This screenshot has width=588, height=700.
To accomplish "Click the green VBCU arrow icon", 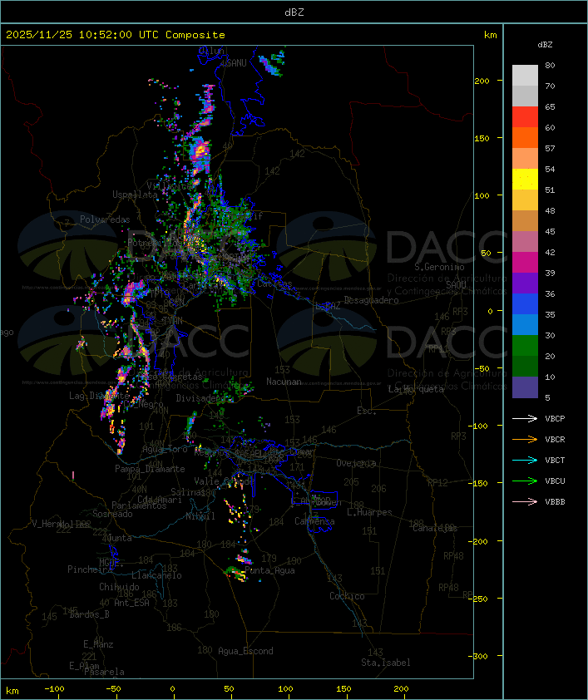I will (525, 481).
